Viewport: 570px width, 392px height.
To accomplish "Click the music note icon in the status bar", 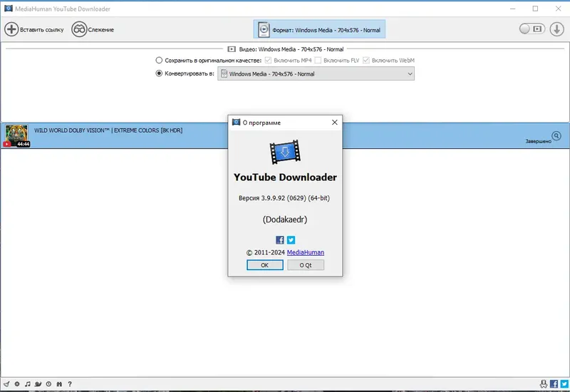I will point(28,384).
